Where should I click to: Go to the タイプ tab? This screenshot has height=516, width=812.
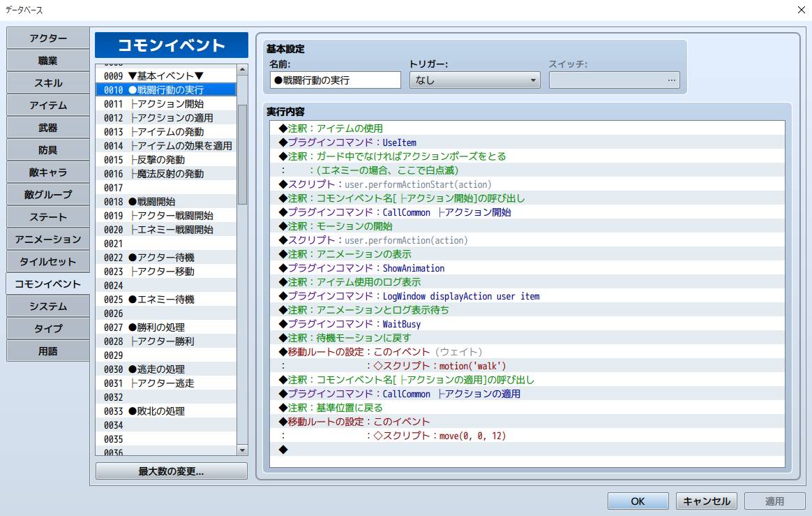(48, 328)
